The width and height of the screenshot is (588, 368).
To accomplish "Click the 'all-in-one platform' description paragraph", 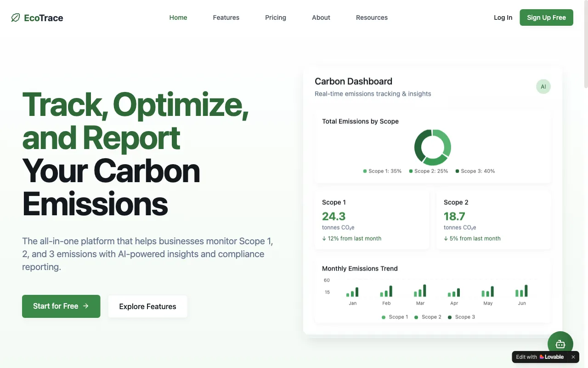I will tap(147, 254).
